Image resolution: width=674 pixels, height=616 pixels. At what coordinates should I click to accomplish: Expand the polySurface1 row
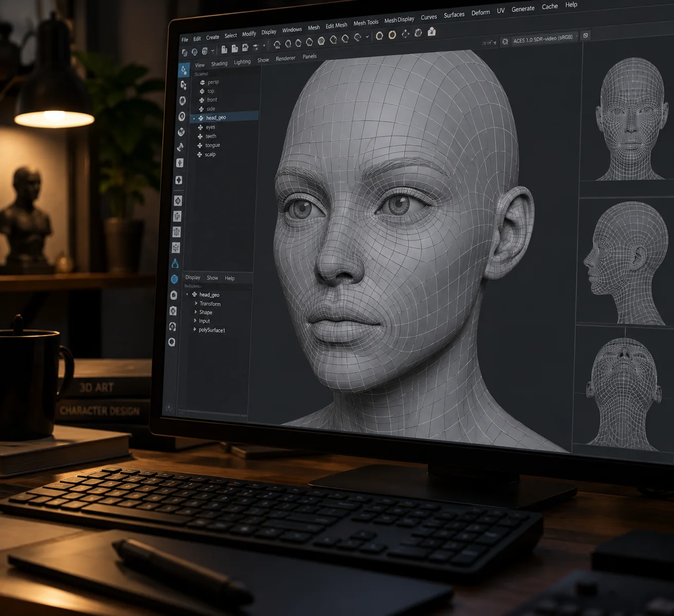tap(195, 329)
